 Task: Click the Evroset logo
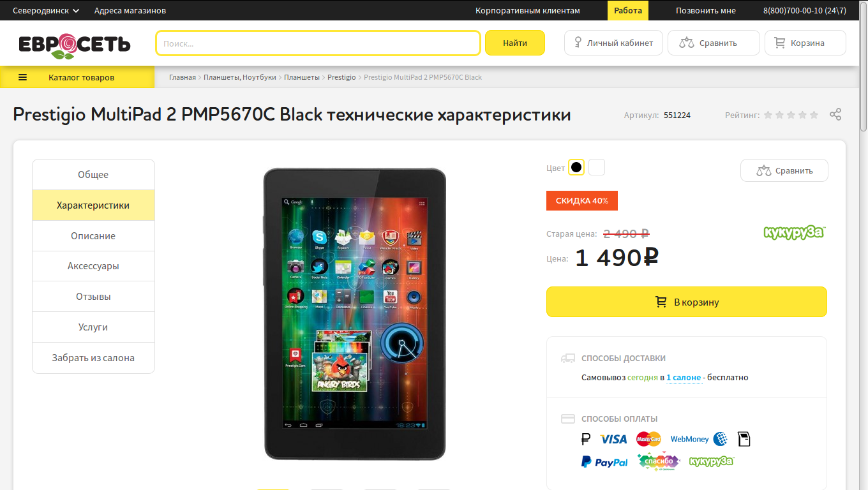tap(75, 45)
